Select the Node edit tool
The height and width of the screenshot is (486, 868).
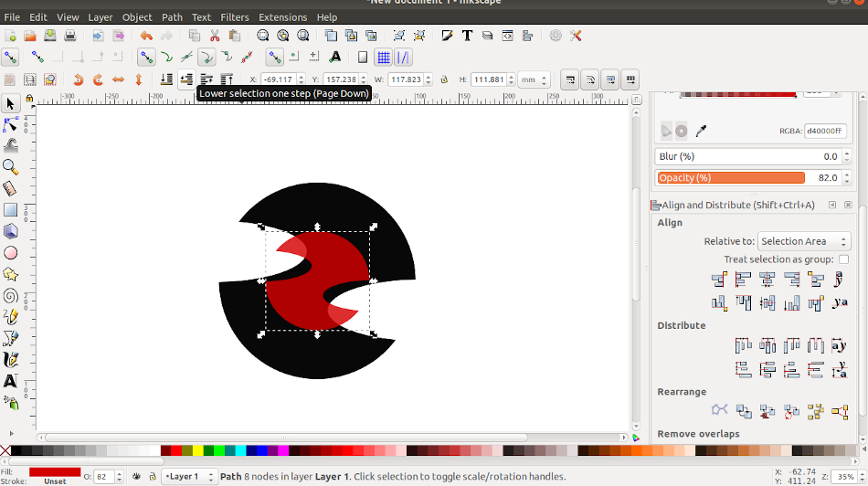click(x=10, y=124)
